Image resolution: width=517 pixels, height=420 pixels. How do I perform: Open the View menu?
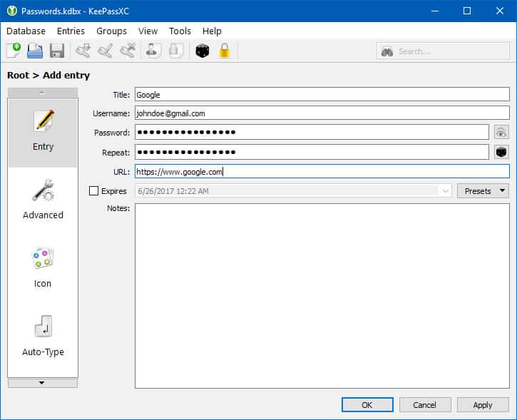click(x=148, y=31)
